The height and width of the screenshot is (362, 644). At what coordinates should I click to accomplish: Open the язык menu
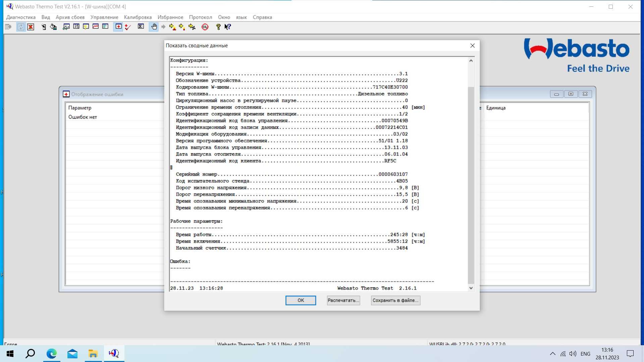coord(241,17)
